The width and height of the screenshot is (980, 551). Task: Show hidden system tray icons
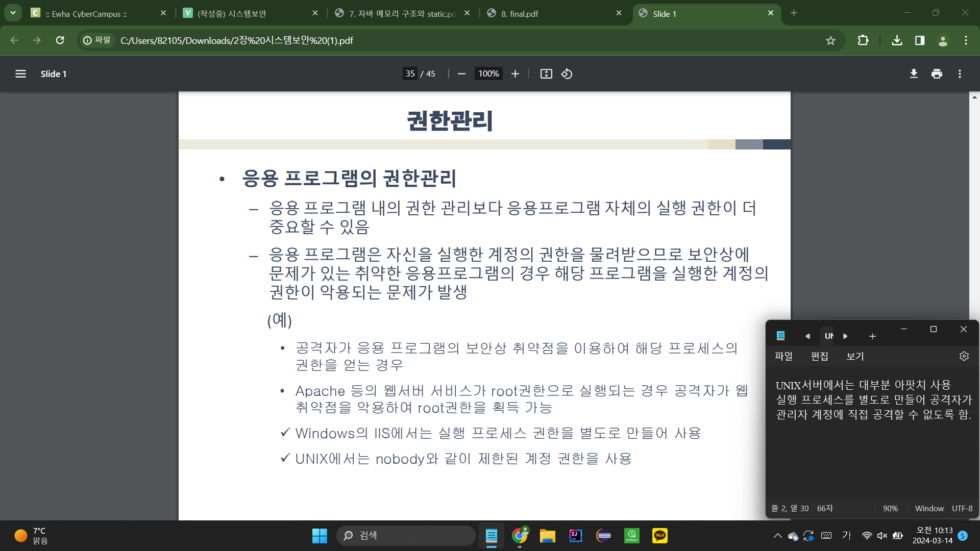pyautogui.click(x=777, y=535)
